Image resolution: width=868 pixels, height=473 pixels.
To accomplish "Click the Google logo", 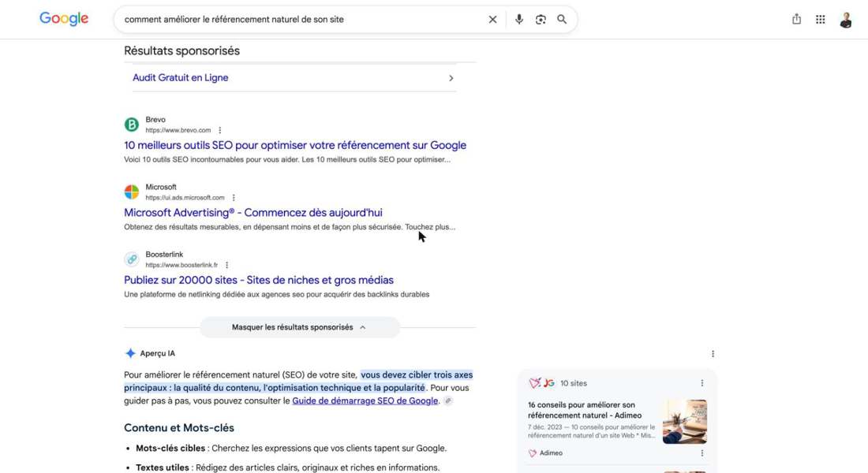I will (x=64, y=19).
